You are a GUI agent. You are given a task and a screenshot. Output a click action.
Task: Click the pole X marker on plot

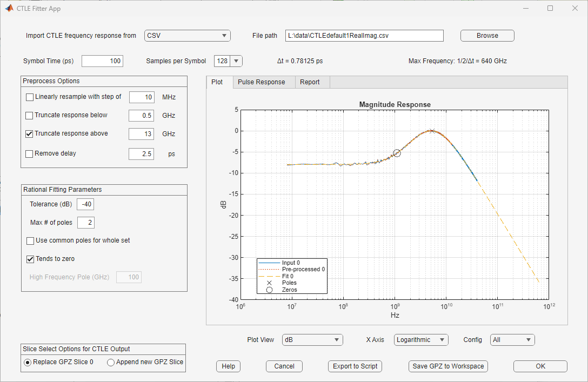[432, 131]
